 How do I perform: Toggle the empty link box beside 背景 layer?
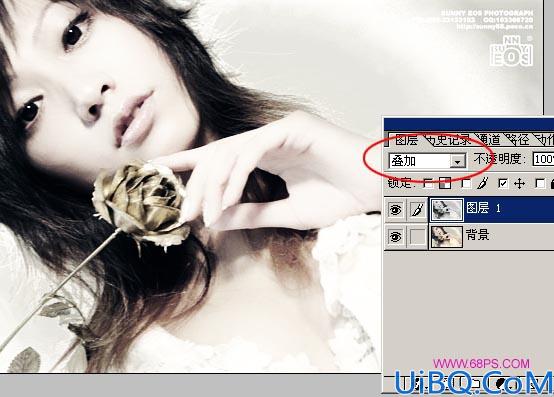(x=418, y=237)
